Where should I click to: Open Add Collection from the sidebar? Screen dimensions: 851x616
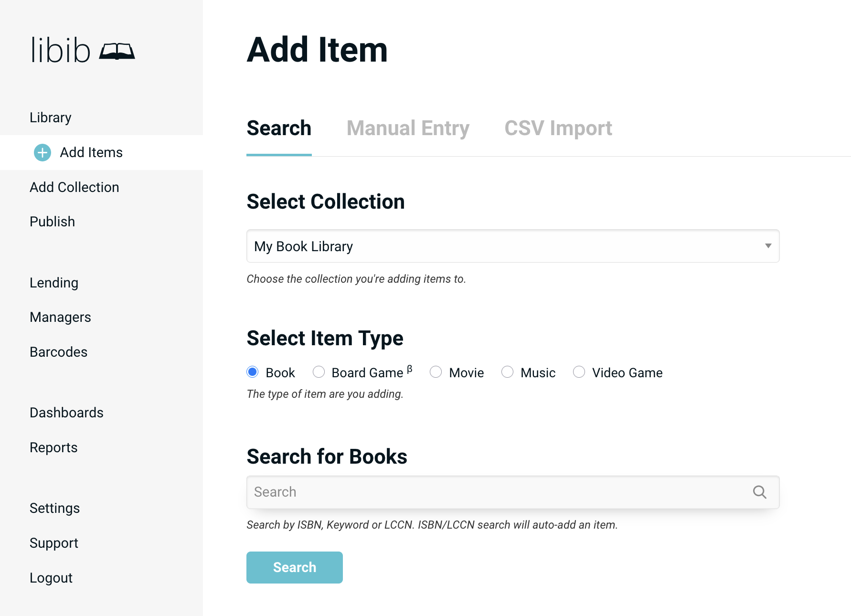[x=74, y=187]
